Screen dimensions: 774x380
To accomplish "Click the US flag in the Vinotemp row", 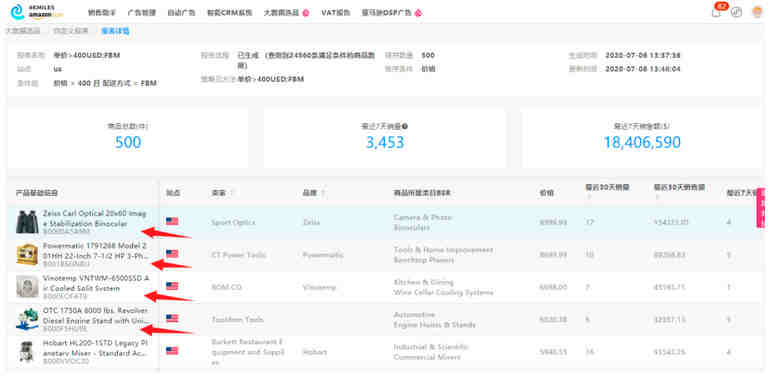I will pos(172,286).
